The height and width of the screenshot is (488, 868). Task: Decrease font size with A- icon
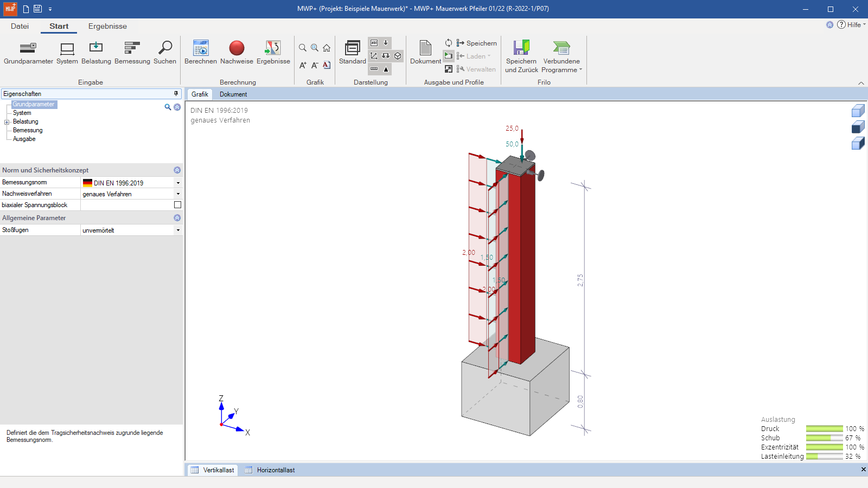pos(315,65)
